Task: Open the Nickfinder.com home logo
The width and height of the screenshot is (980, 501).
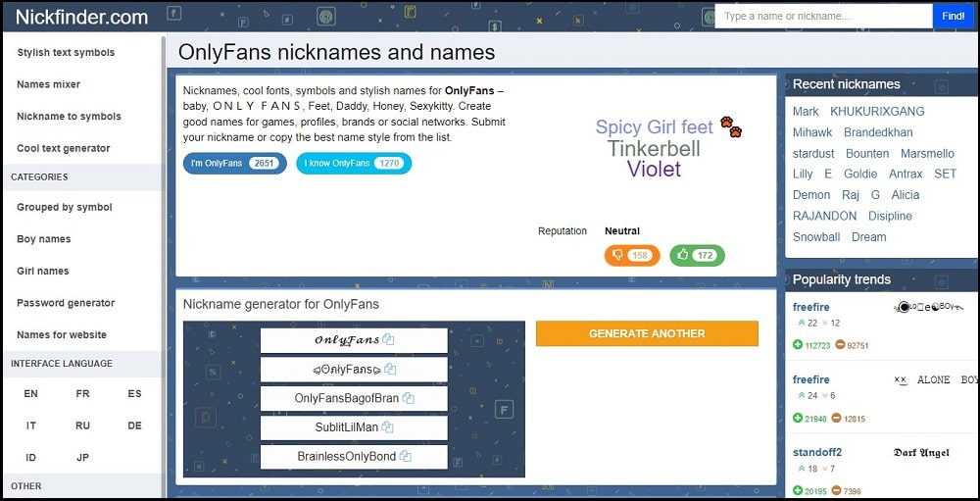Action: (82, 17)
